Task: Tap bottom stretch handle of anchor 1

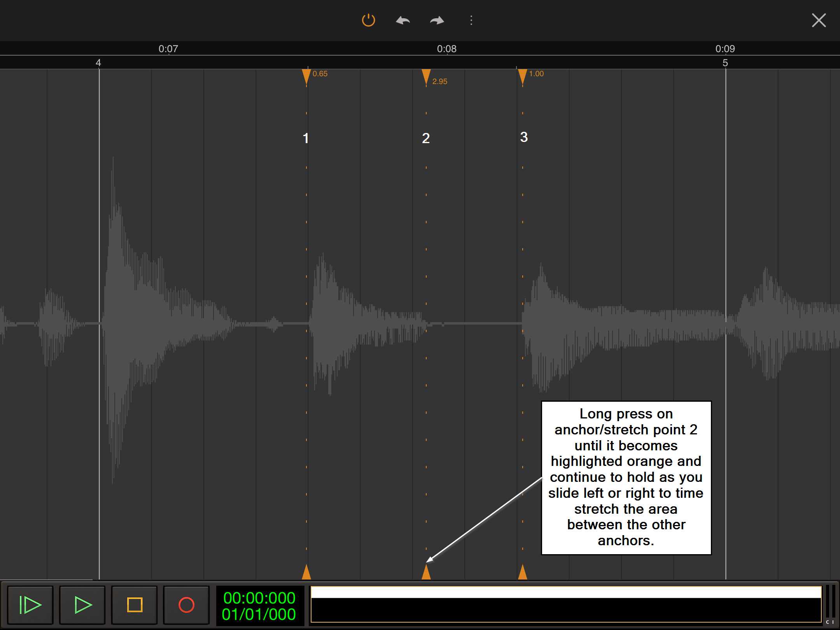Action: pos(306,572)
